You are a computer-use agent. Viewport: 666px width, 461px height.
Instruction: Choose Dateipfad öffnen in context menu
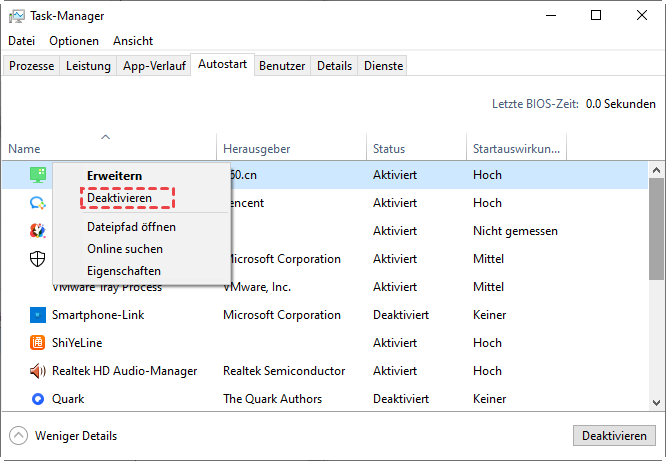[130, 227]
